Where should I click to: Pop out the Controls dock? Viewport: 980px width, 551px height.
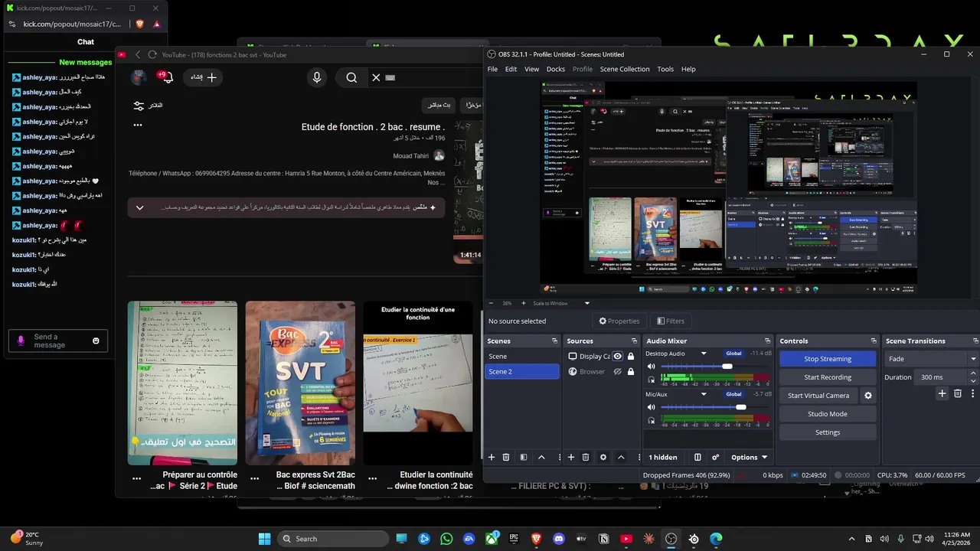(874, 341)
